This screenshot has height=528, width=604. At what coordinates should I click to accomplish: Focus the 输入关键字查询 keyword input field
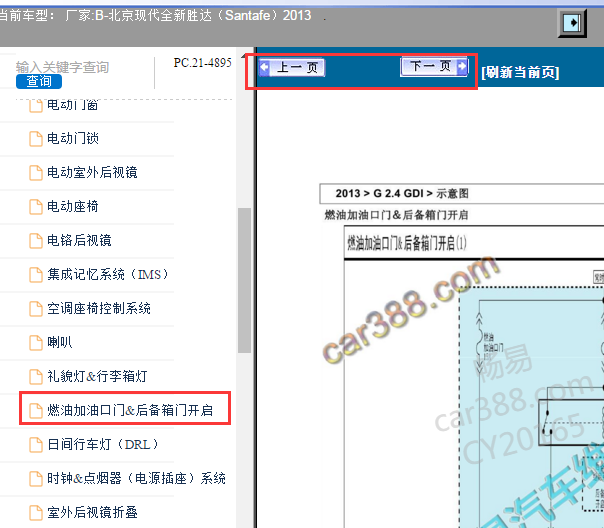click(x=62, y=67)
